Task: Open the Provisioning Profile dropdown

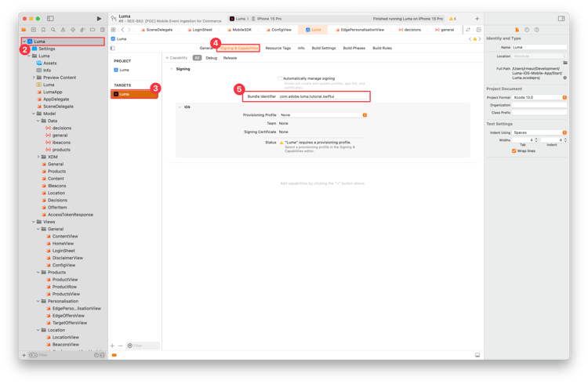Action: [323, 114]
